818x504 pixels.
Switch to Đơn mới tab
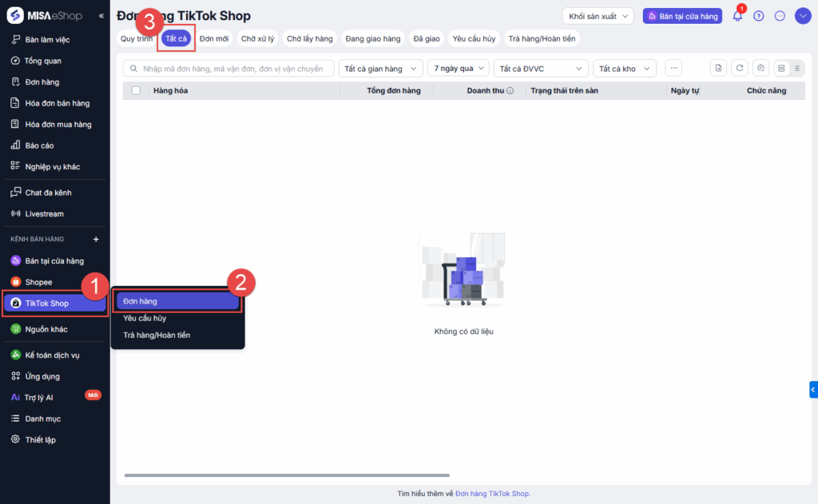point(214,38)
